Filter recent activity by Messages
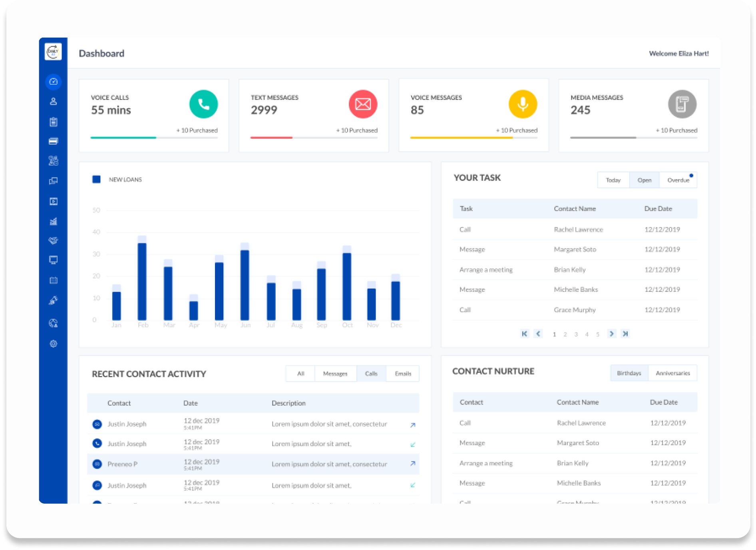This screenshot has height=550, width=756. (x=335, y=374)
